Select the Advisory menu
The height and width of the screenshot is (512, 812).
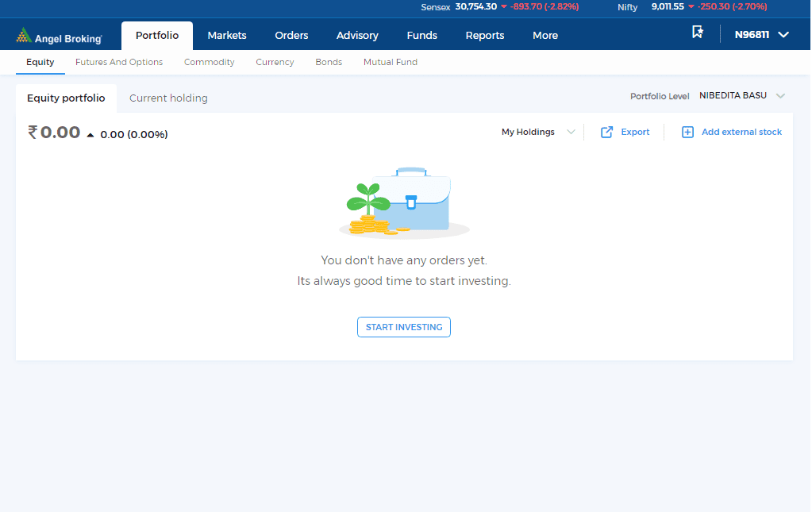coord(357,35)
